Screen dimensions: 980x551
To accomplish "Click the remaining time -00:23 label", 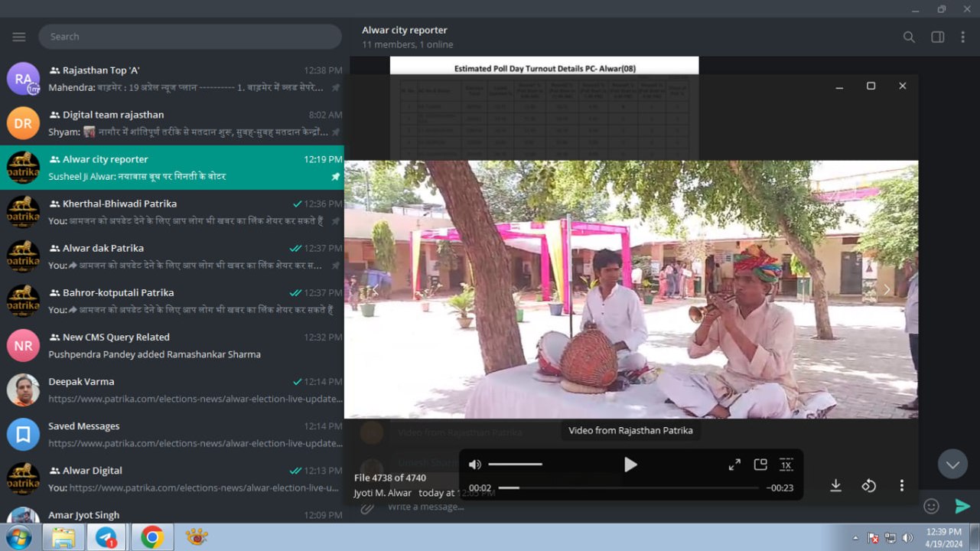I will pyautogui.click(x=780, y=488).
